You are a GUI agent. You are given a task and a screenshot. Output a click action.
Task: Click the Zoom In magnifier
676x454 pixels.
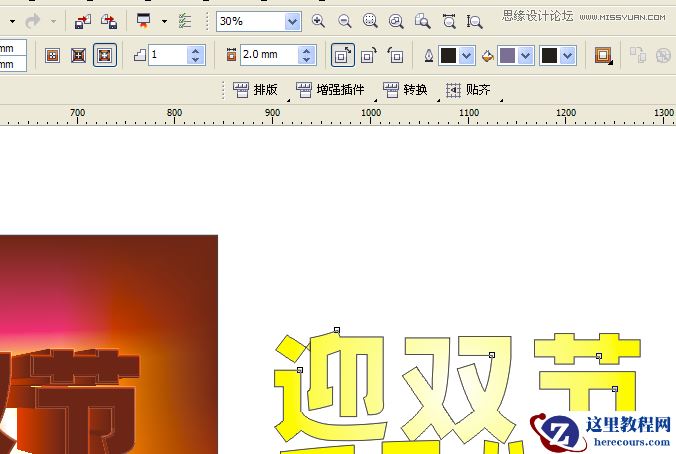pos(318,21)
